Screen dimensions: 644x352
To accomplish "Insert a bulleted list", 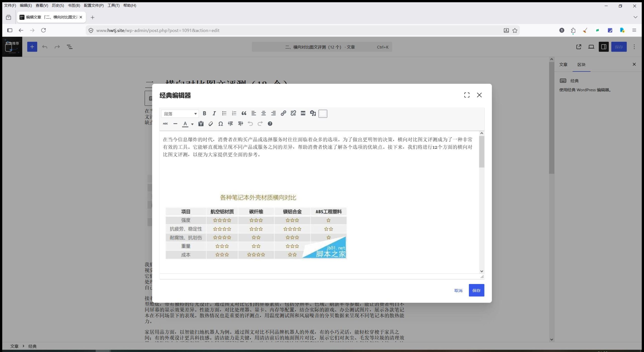I will pos(224,113).
